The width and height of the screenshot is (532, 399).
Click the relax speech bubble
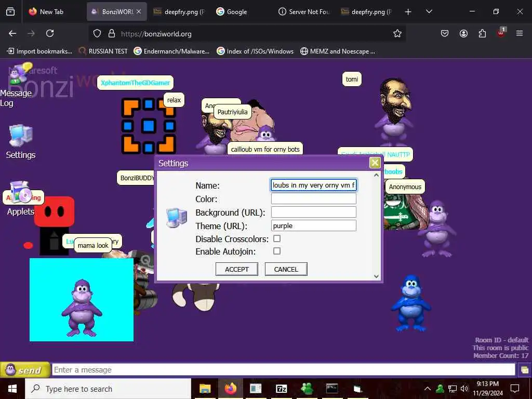click(x=174, y=100)
